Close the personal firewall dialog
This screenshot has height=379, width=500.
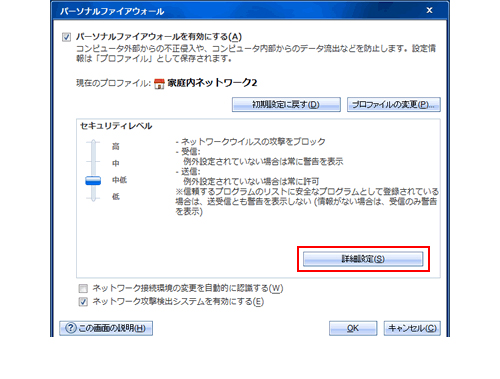point(429,11)
